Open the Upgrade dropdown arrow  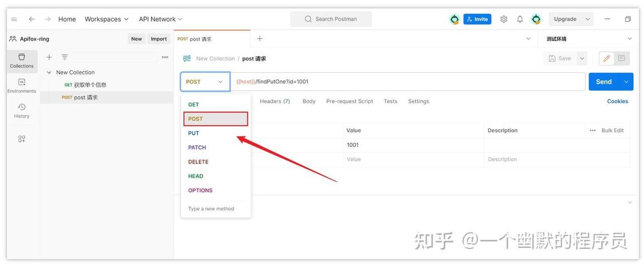click(588, 19)
